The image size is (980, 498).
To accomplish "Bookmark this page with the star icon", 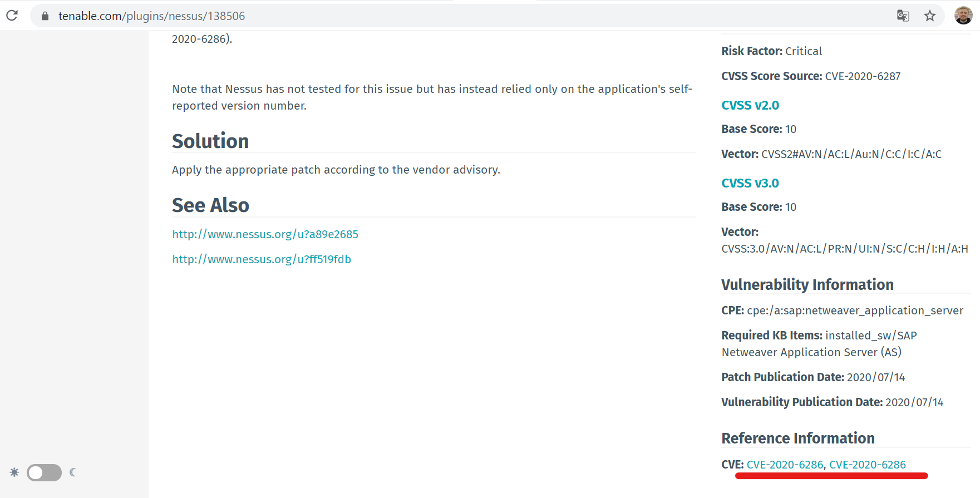I will click(x=929, y=16).
